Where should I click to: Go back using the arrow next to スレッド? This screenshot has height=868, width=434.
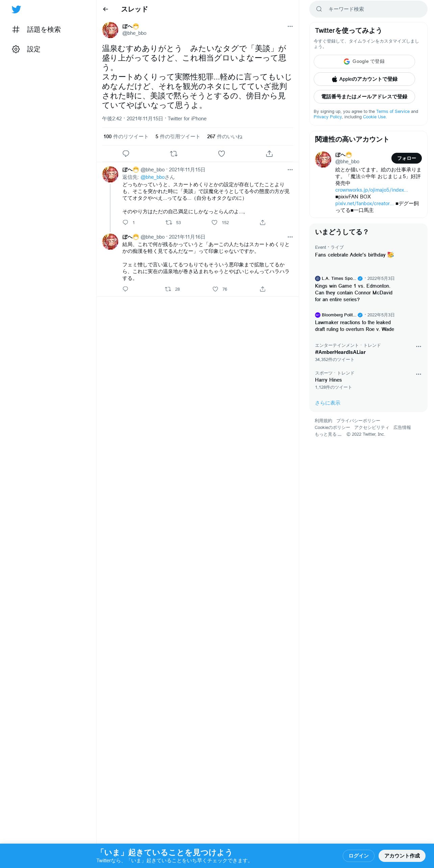pos(105,9)
